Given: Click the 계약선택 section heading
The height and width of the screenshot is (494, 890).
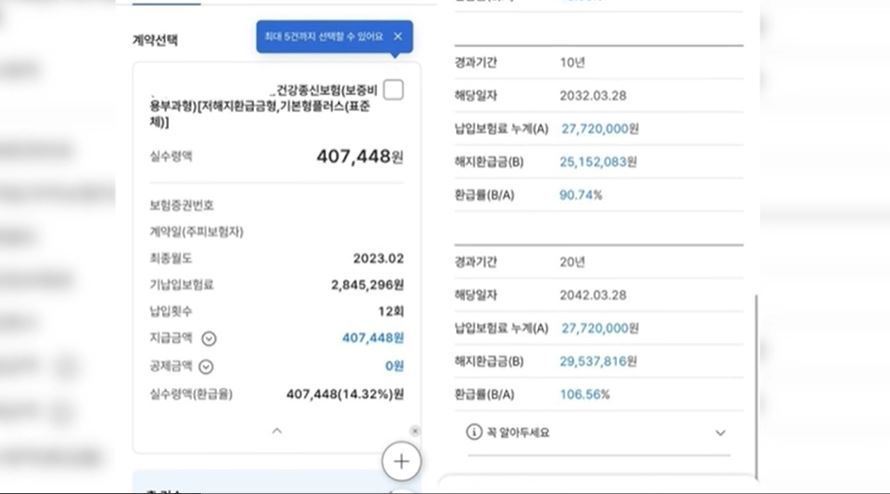Looking at the screenshot, I should 156,41.
